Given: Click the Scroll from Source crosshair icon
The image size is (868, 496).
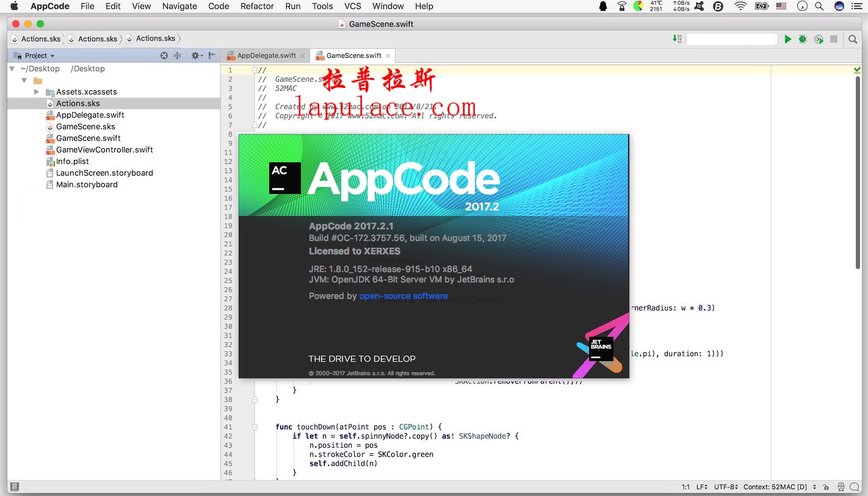Looking at the screenshot, I should pyautogui.click(x=164, y=56).
